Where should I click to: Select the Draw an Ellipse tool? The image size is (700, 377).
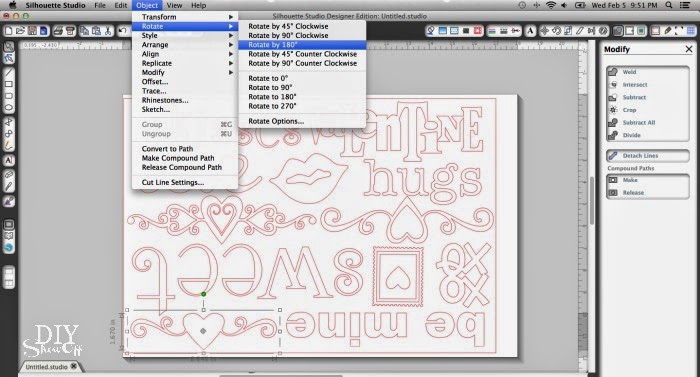[x=8, y=107]
